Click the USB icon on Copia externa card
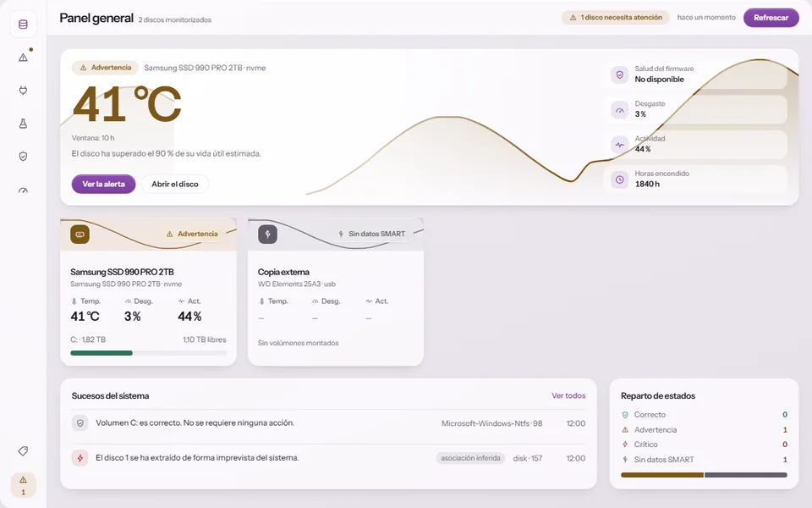Screen dimensions: 812x508 268,235
